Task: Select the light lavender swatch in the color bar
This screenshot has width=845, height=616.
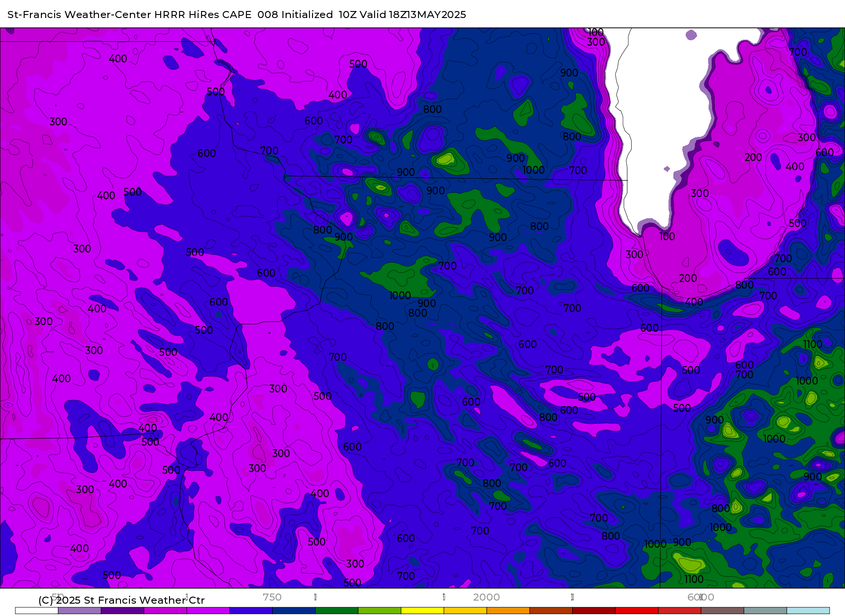Action: coord(79,611)
